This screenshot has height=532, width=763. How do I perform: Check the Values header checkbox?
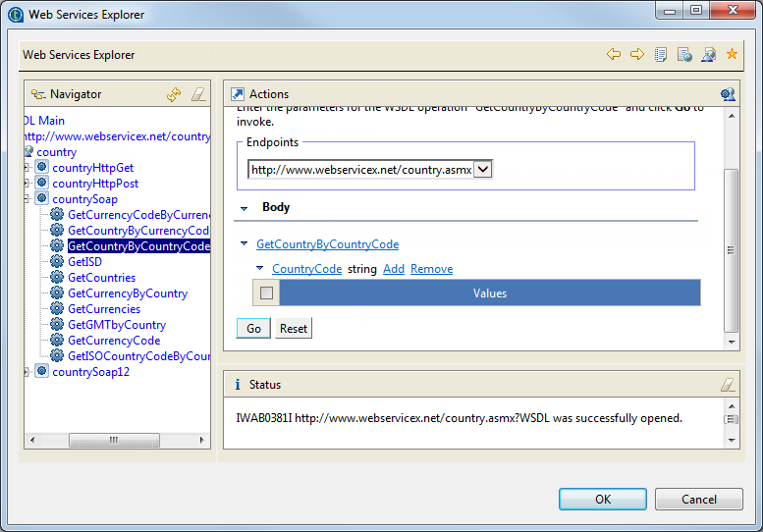(x=266, y=293)
